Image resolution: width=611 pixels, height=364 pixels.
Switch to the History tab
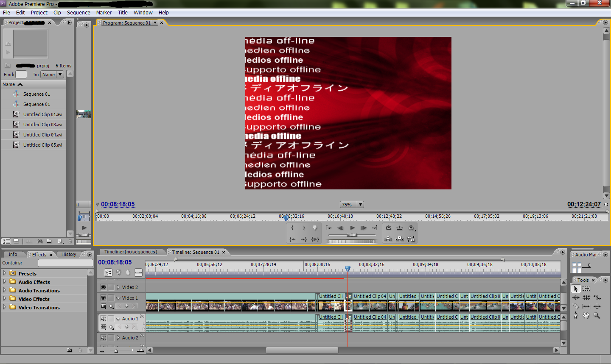pos(69,254)
